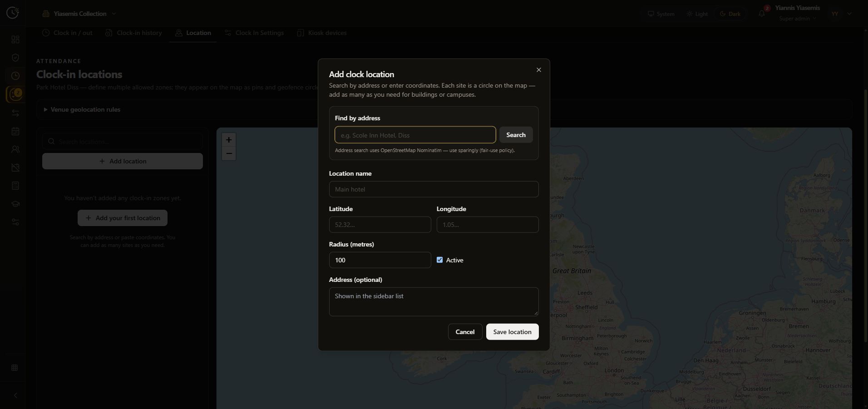Open the Kiosk devices tab
Image resolution: width=868 pixels, height=409 pixels.
(322, 33)
